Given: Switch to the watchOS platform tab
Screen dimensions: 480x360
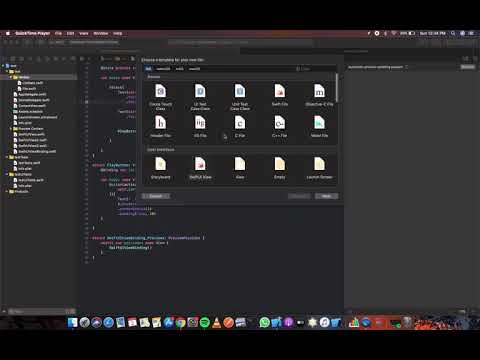Looking at the screenshot, I should (163, 69).
